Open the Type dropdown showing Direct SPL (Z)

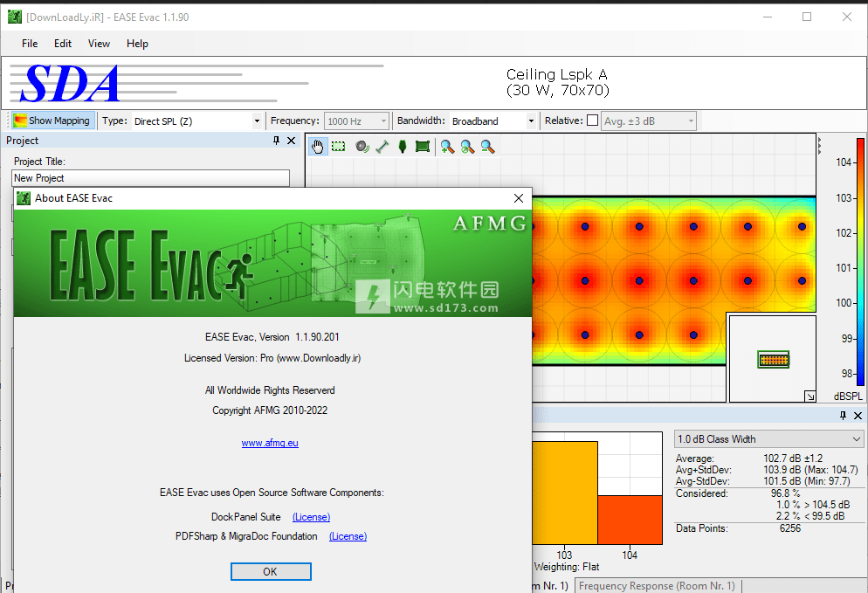point(196,121)
